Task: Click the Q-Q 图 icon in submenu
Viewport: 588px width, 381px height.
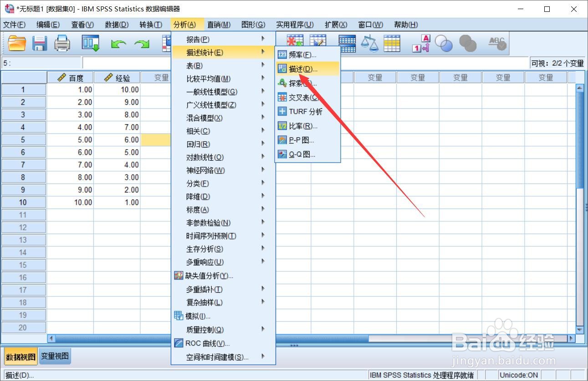Action: coord(282,154)
